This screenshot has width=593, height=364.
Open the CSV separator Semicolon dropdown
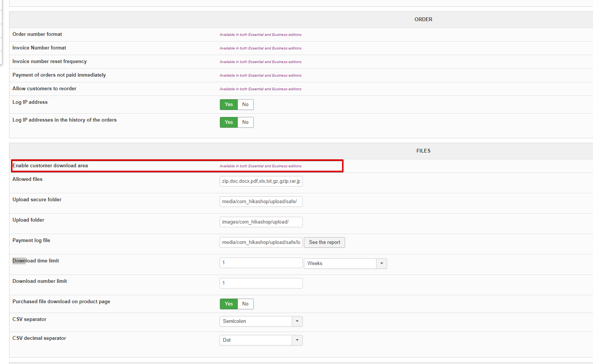click(261, 321)
